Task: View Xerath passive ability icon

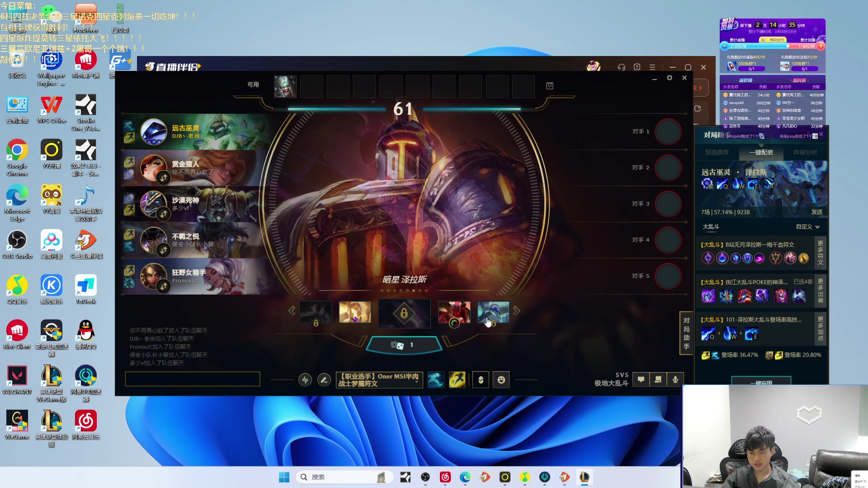Action: (x=707, y=184)
